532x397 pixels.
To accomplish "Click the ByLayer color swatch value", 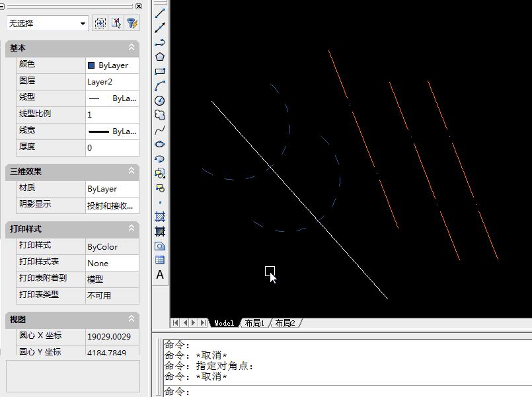I will (112, 65).
